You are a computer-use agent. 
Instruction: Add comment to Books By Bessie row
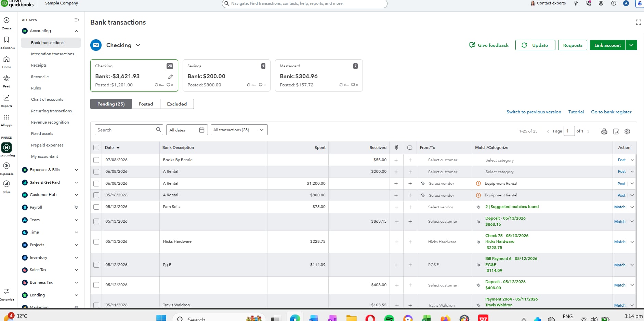point(410,160)
